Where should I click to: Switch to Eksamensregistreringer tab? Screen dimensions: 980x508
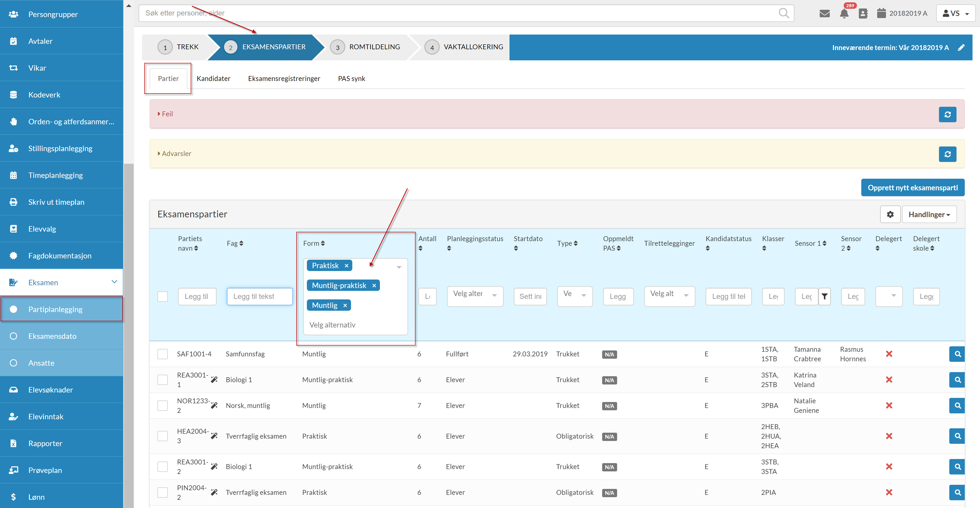click(x=284, y=78)
